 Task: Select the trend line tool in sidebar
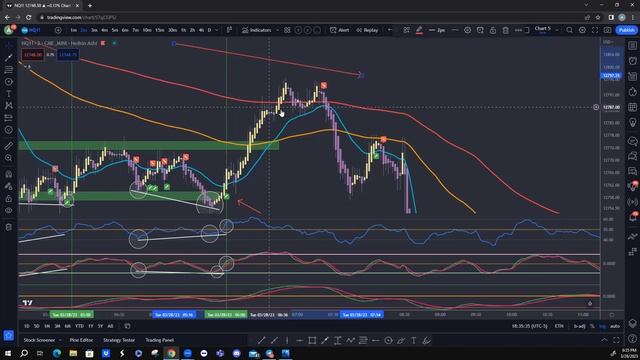coord(9,58)
